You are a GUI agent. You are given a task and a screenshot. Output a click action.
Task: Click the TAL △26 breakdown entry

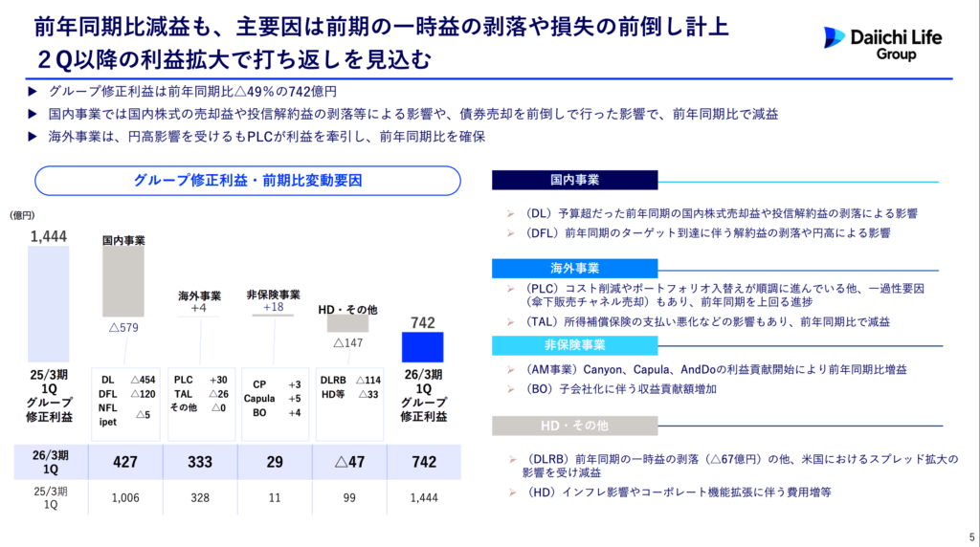tap(201, 394)
